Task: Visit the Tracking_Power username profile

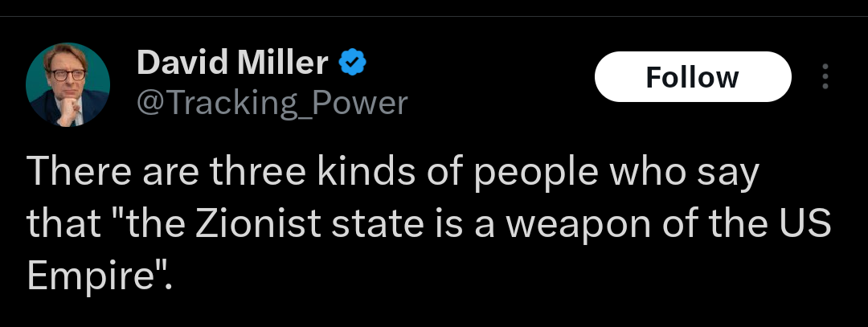Action: coord(272,103)
